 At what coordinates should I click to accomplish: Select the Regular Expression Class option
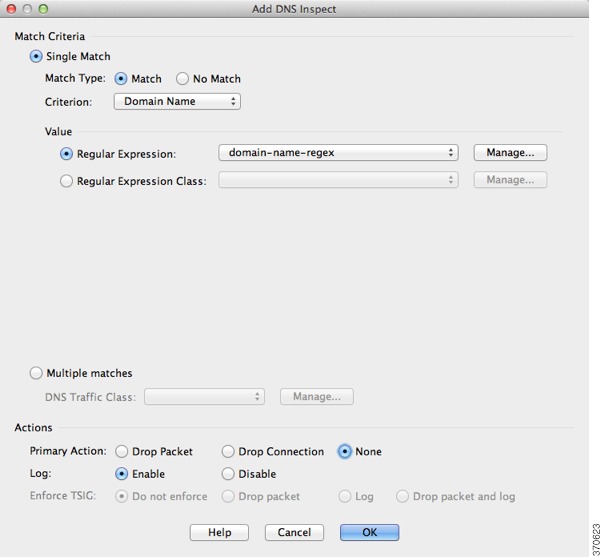[x=66, y=181]
